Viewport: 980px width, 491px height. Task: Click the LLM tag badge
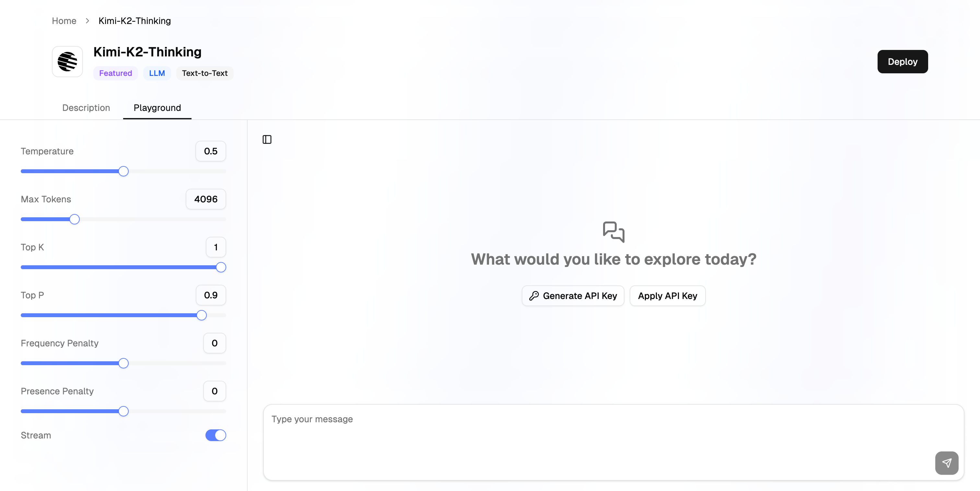(x=157, y=73)
